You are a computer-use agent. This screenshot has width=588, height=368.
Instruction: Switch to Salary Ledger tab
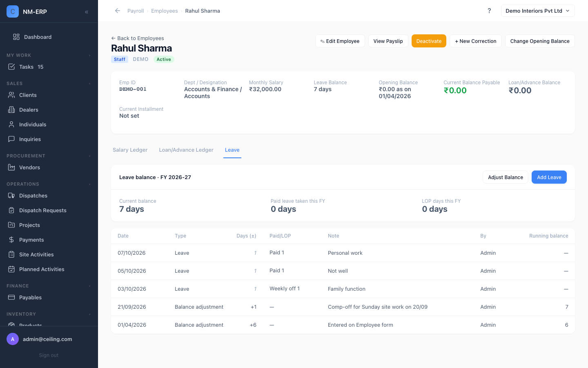(130, 150)
